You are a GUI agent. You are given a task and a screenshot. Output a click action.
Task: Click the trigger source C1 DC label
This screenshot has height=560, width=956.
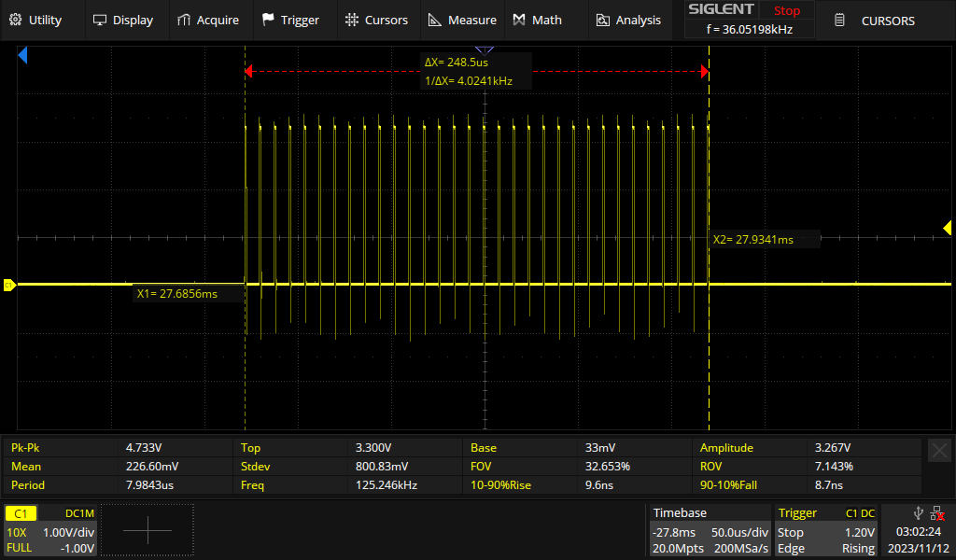[x=860, y=513]
